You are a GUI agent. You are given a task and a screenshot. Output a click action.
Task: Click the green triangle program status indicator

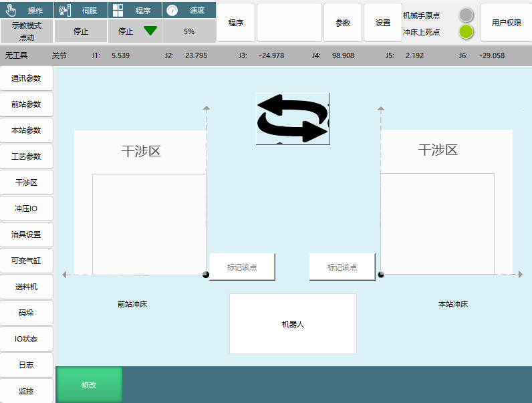click(x=150, y=31)
